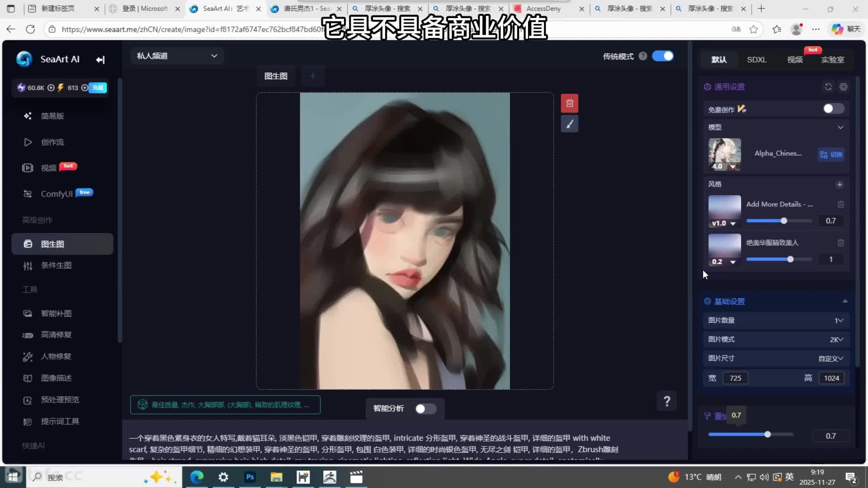Expand the 图片模式 2K dropdown
This screenshot has width=868, height=488.
[836, 339]
